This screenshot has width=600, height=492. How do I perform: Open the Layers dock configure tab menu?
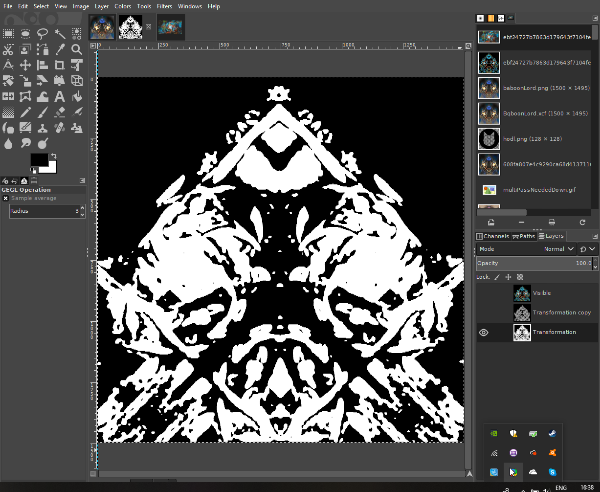coord(595,236)
